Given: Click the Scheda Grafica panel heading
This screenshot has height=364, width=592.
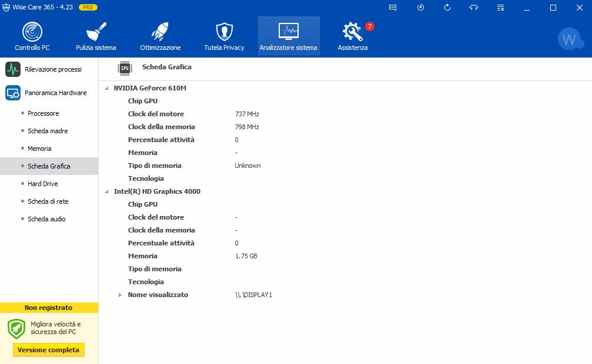Looking at the screenshot, I should click(166, 67).
